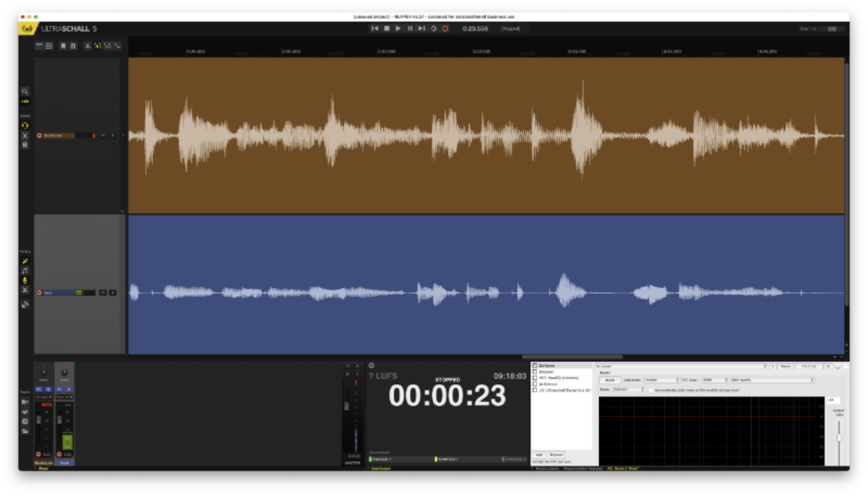Arm recording on Host track
The height and width of the screenshot is (495, 868).
40,293
